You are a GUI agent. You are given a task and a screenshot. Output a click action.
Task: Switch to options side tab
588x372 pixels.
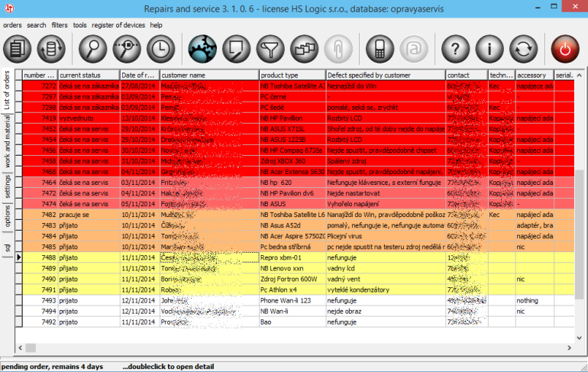(7, 216)
